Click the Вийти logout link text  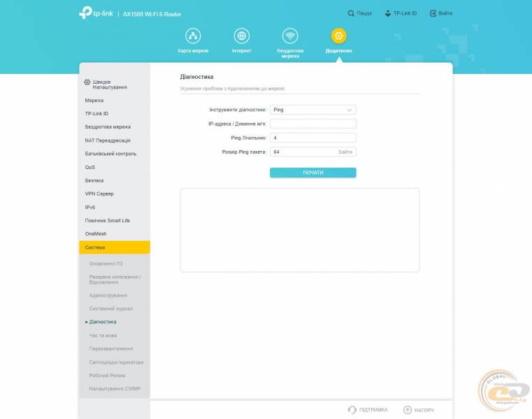pos(445,13)
